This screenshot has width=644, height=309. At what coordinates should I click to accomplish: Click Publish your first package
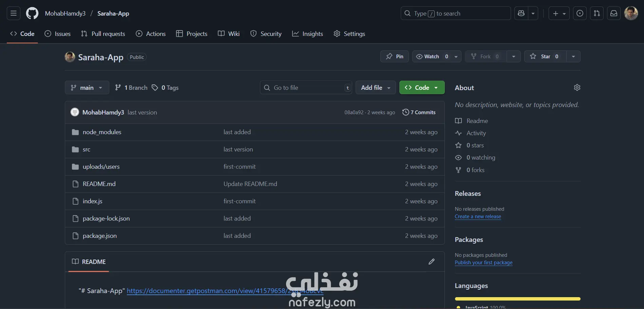pos(484,263)
